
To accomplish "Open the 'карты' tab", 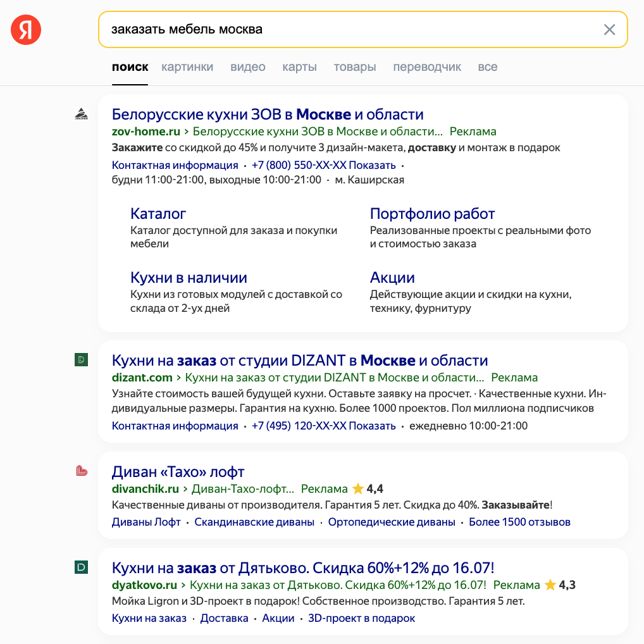I will click(x=299, y=66).
